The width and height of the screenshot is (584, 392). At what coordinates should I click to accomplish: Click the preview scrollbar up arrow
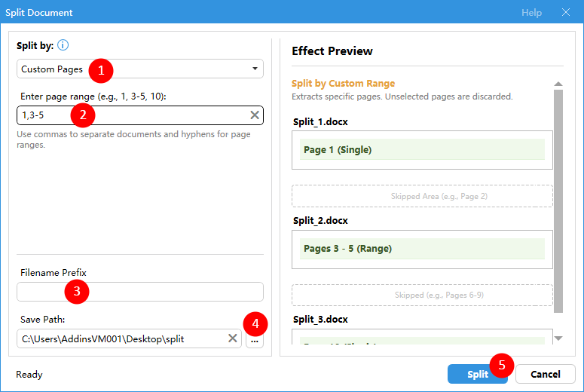[x=558, y=84]
